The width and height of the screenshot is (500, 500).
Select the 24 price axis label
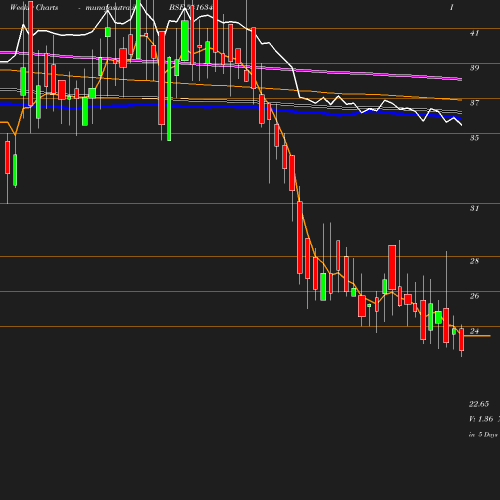(474, 331)
